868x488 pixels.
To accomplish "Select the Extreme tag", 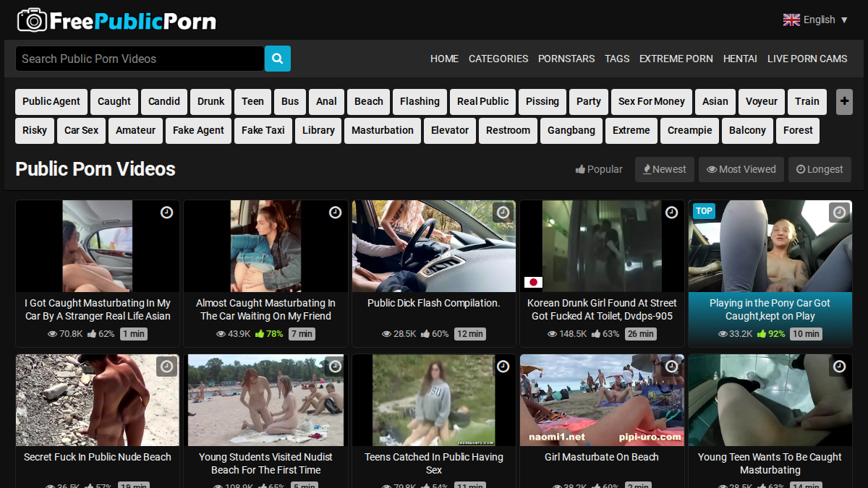I will [x=631, y=131].
